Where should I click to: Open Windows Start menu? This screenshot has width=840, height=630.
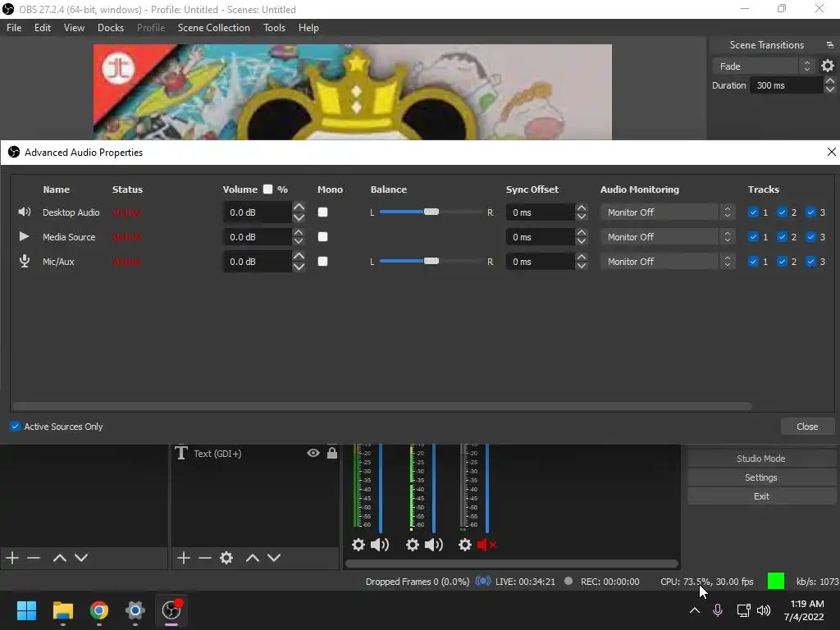pos(26,610)
